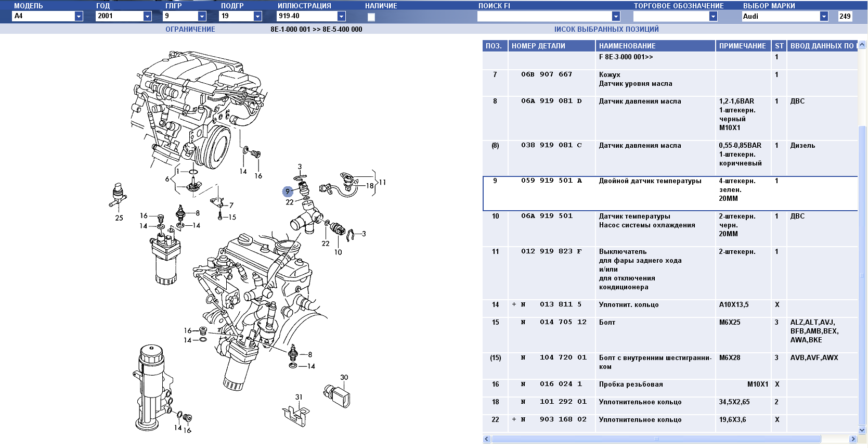Viewport: 868px width, 448px height.
Task: Click callout number 30 in the diagram
Action: (344, 377)
